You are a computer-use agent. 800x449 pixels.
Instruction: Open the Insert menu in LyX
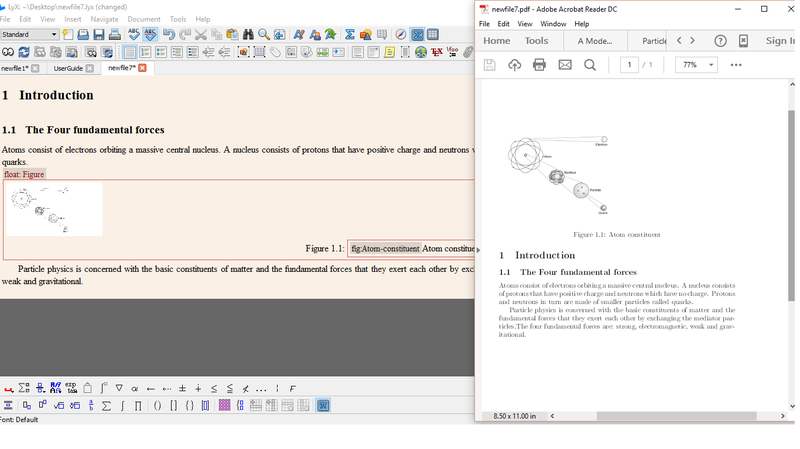coord(73,19)
